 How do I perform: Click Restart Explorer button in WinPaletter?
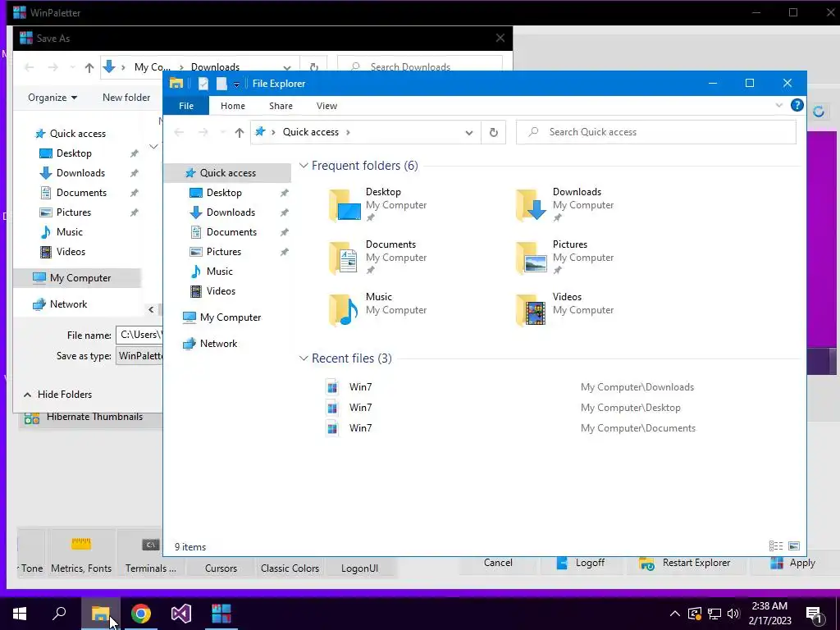tap(685, 563)
